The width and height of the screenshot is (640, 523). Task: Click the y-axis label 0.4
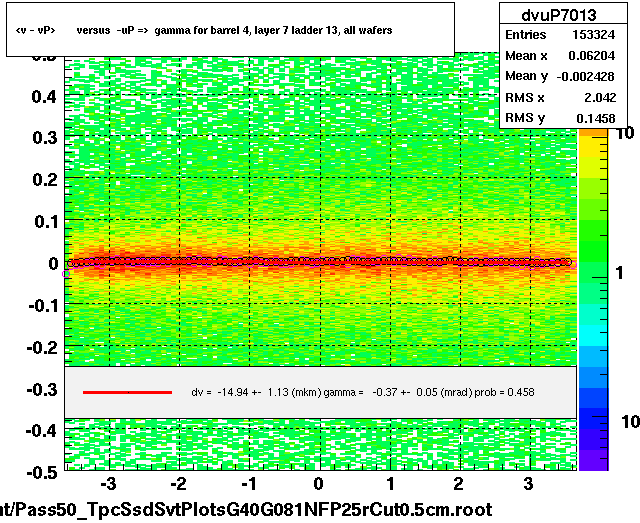click(44, 97)
